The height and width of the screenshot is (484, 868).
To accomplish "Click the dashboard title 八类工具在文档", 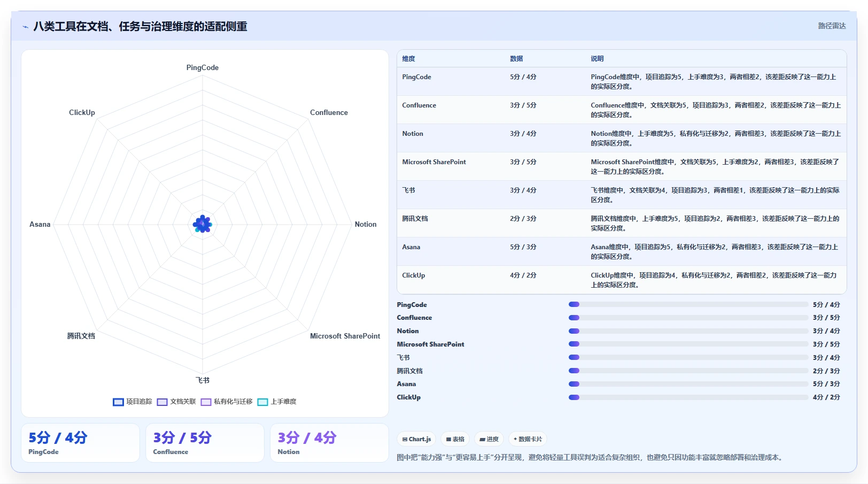I will click(x=140, y=27).
